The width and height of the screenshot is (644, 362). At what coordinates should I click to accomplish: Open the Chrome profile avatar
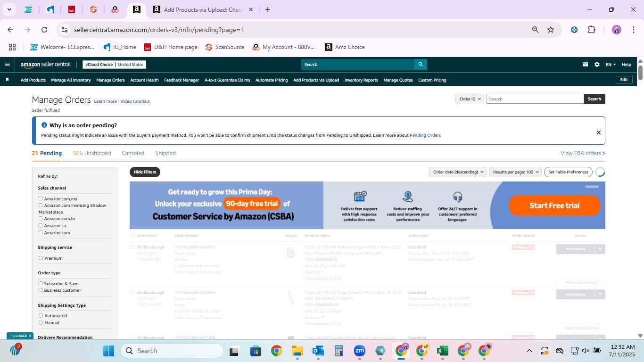pyautogui.click(x=617, y=30)
